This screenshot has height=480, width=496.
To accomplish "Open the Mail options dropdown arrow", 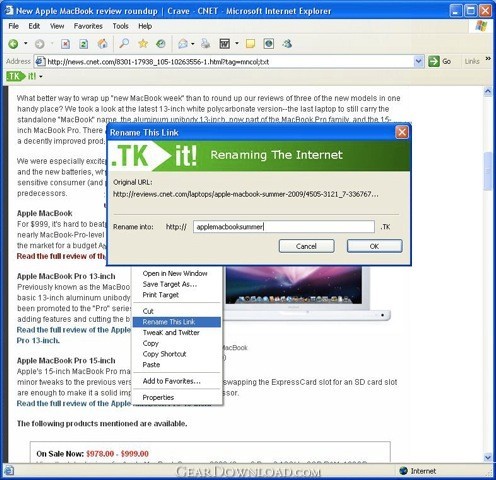I will pyautogui.click(x=193, y=44).
